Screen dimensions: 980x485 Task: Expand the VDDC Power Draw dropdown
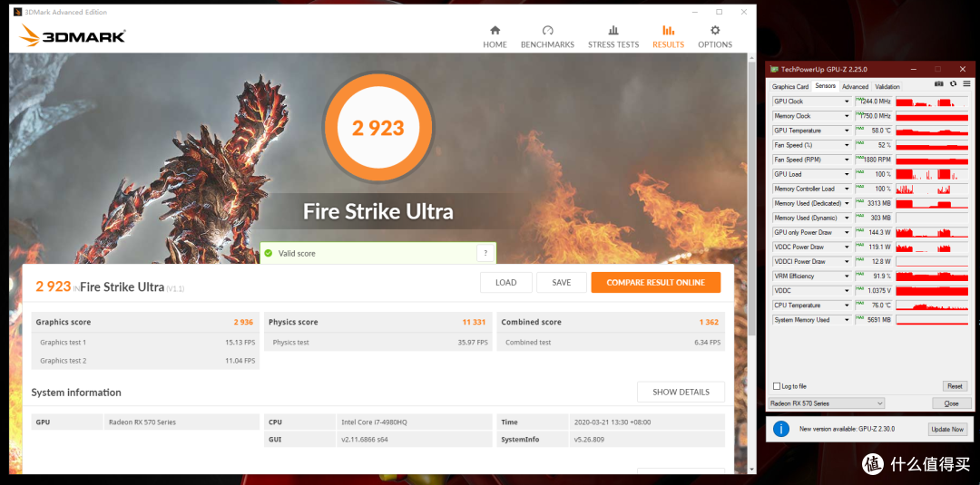pyautogui.click(x=847, y=247)
